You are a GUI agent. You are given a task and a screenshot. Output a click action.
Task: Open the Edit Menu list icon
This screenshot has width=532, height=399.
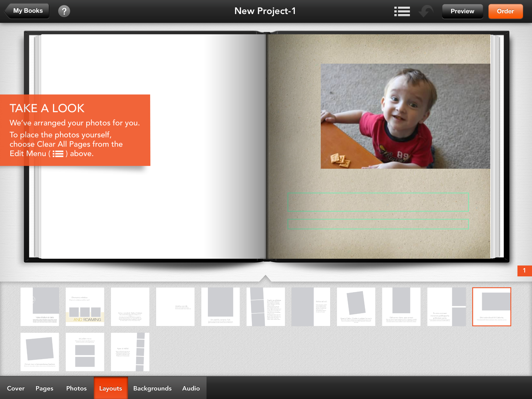pos(402,11)
